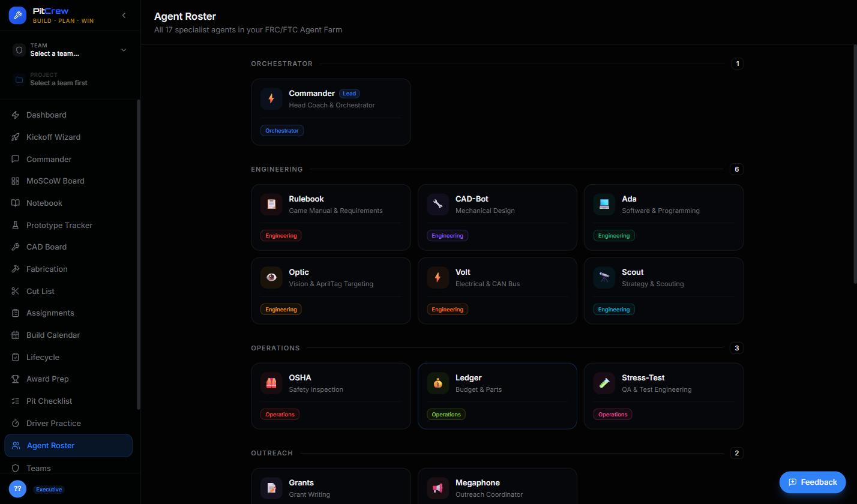Viewport: 857px width, 504px height.
Task: Open Award Prep in the sidebar
Action: coord(68,379)
